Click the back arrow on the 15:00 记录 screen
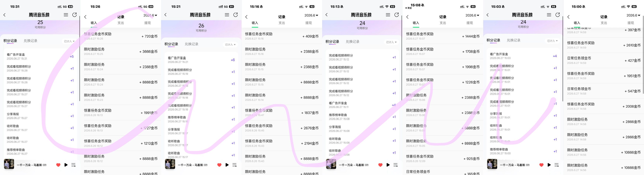Viewport: 644px width, 175px height. (569, 17)
